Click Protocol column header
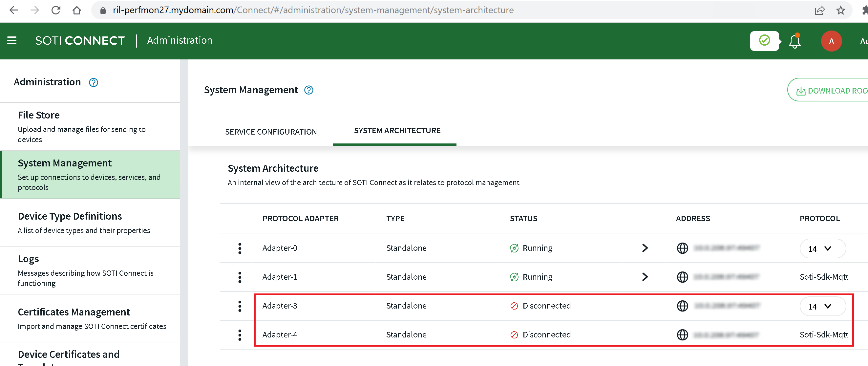868x366 pixels. (819, 219)
